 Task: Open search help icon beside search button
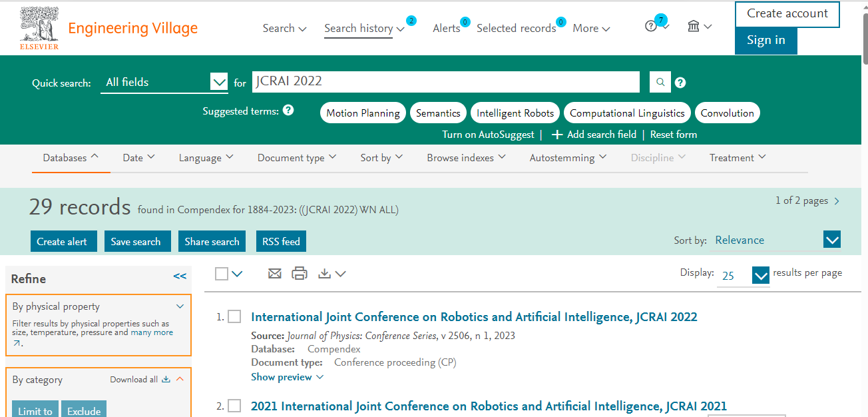[680, 83]
